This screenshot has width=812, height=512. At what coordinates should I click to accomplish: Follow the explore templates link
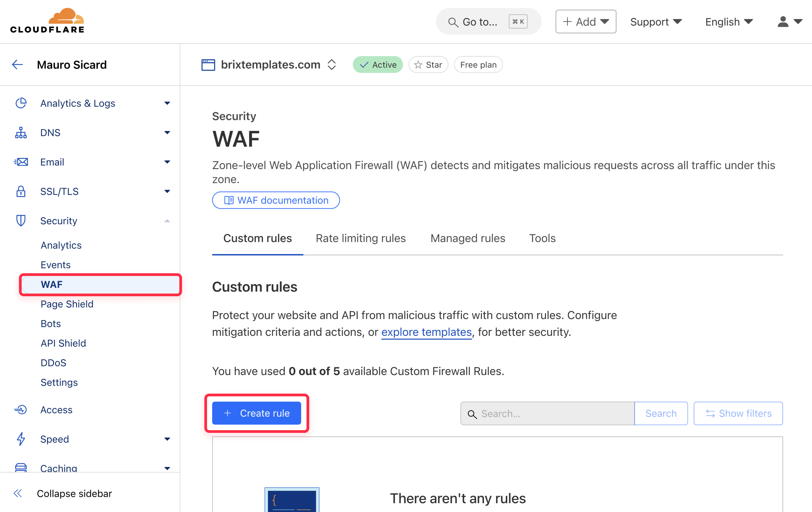click(426, 332)
